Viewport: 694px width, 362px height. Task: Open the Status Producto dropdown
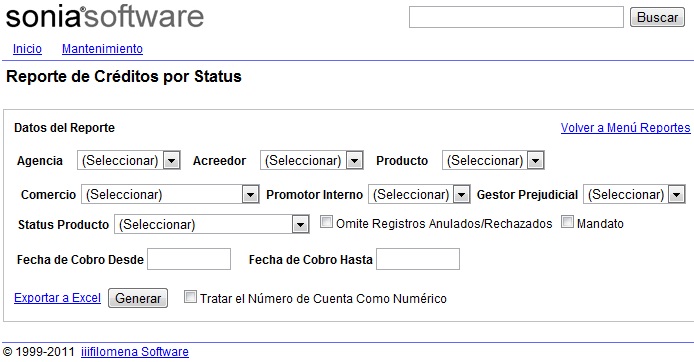[x=212, y=224]
